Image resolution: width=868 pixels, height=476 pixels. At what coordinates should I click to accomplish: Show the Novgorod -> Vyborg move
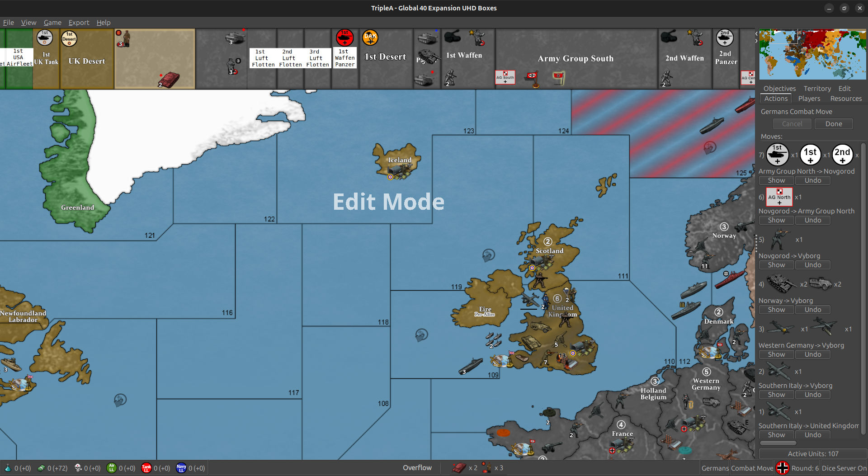(x=776, y=264)
